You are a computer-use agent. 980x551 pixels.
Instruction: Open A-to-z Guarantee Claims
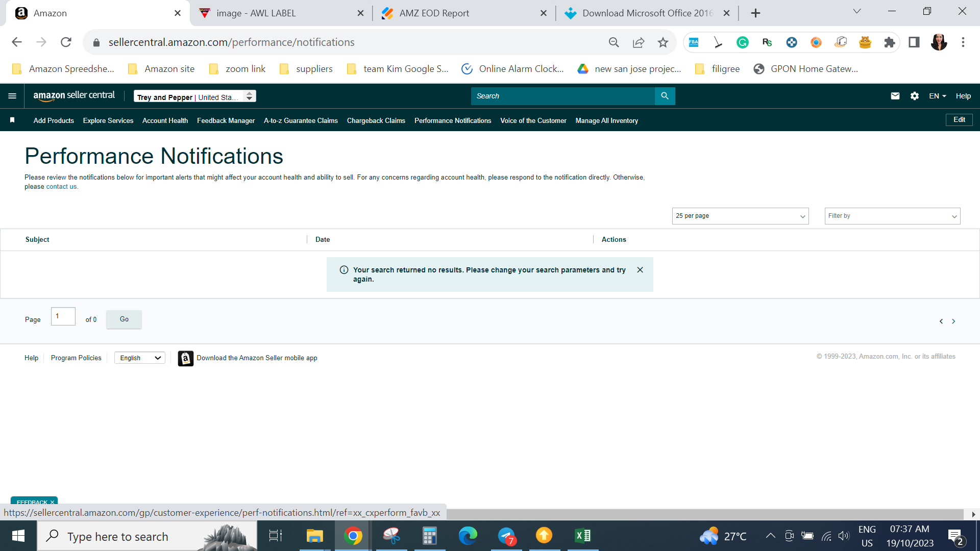[x=301, y=121]
